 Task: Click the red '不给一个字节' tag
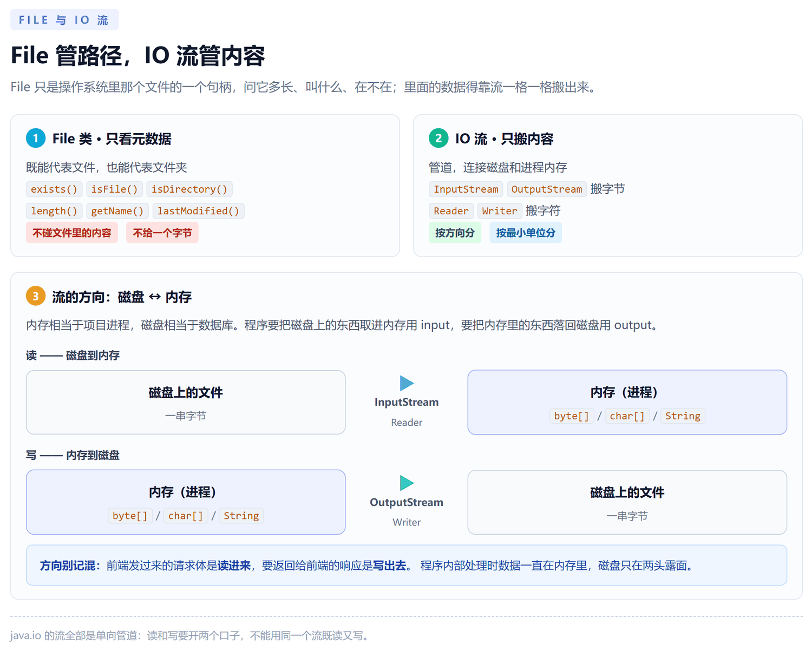coord(162,233)
